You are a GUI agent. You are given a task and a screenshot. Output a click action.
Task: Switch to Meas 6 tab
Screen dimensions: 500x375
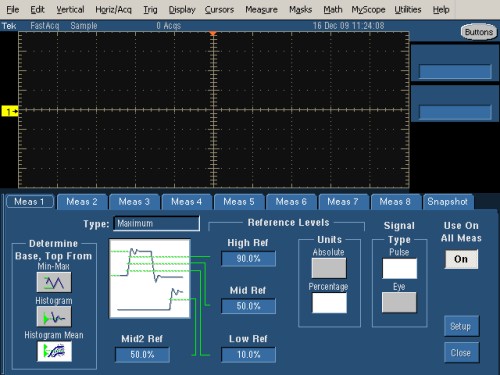[291, 202]
